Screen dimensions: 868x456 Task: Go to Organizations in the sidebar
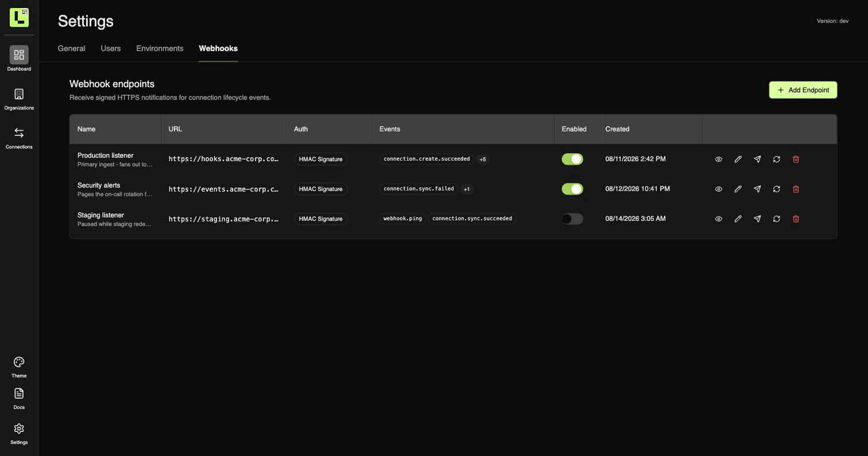click(19, 99)
